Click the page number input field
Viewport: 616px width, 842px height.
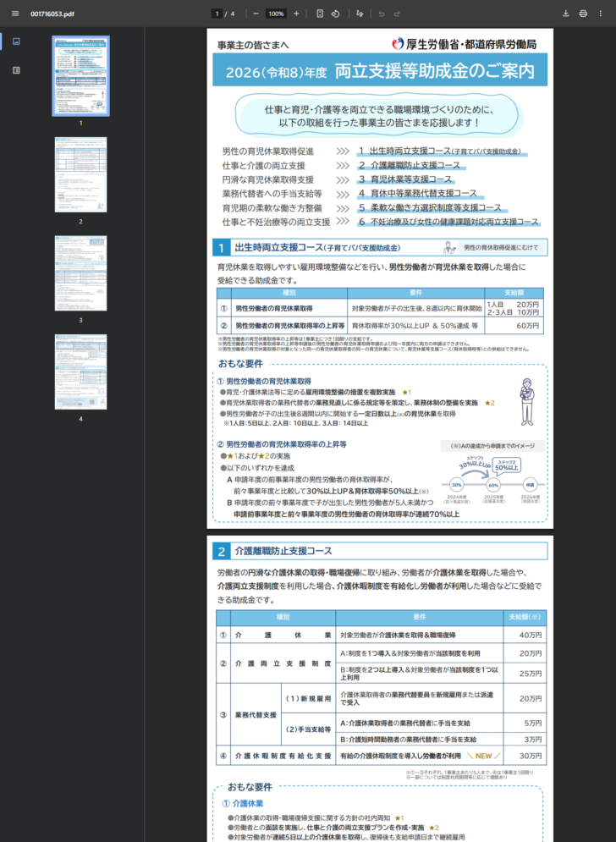217,14
